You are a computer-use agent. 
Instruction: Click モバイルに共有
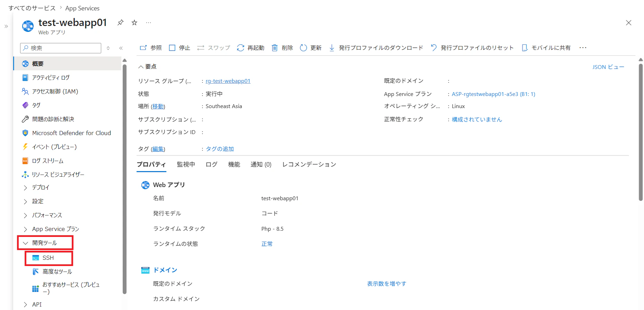click(x=546, y=48)
